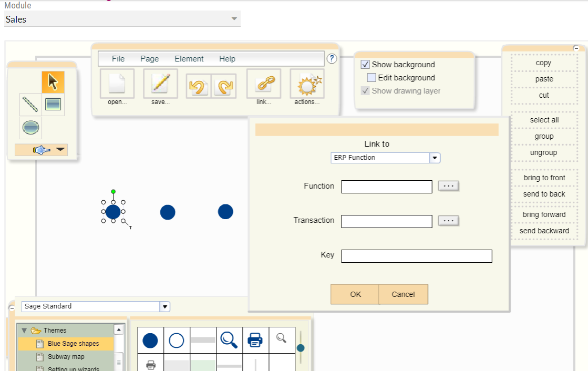The image size is (588, 371).
Task: Open the link... toolbar icon
Action: coord(264,84)
